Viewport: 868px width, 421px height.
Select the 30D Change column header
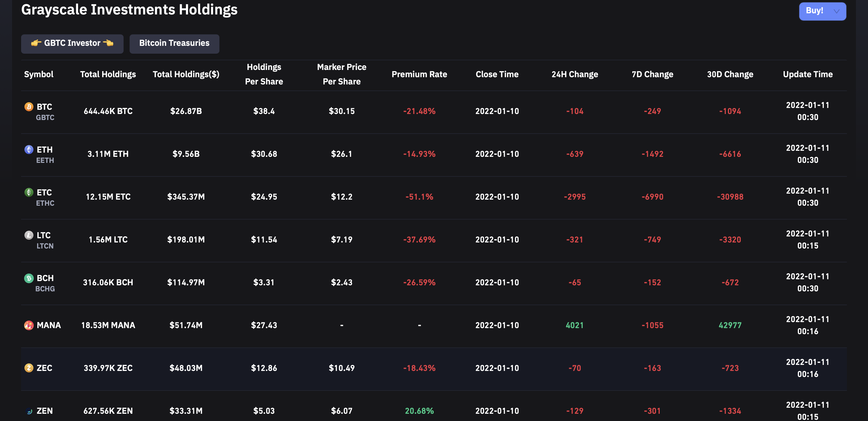(730, 74)
